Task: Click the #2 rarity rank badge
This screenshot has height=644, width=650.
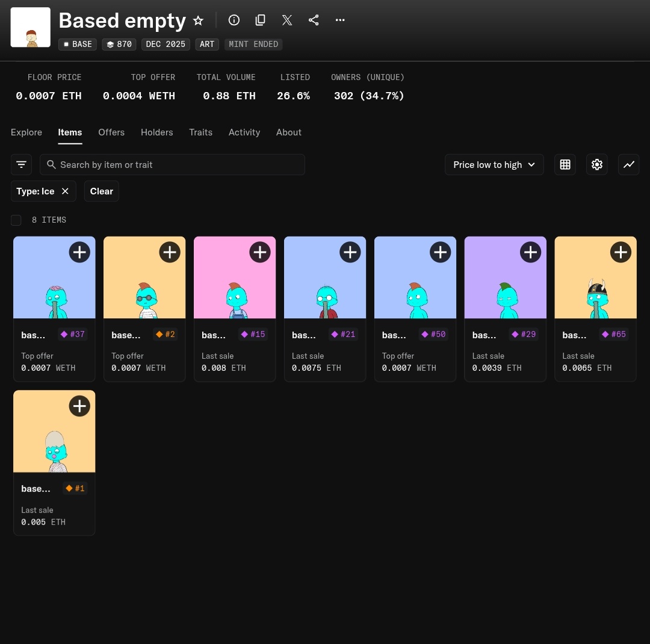Action: click(x=165, y=334)
